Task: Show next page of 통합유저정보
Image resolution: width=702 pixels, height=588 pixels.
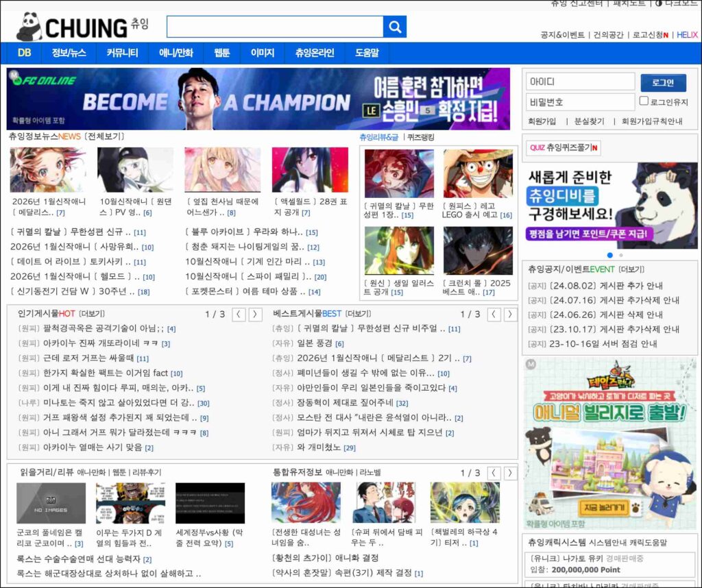Action: click(510, 473)
